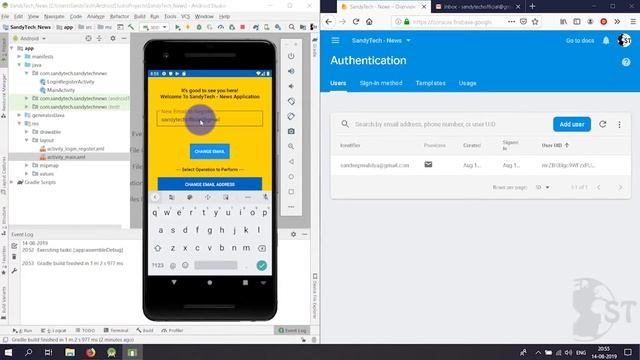Screen dimensions: 640x360
Task: Take an emulator screenshot with camera icon
Action: pos(291,131)
